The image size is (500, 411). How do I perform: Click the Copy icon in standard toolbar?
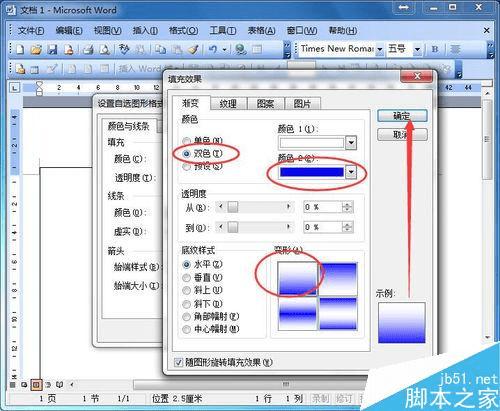point(161,50)
